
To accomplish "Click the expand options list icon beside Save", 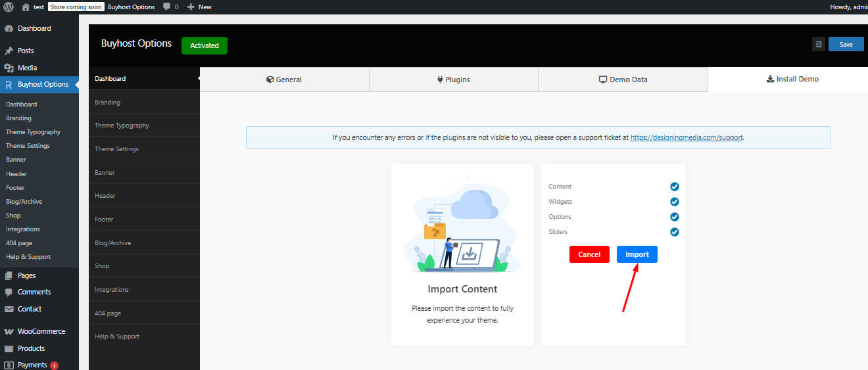I will (819, 44).
